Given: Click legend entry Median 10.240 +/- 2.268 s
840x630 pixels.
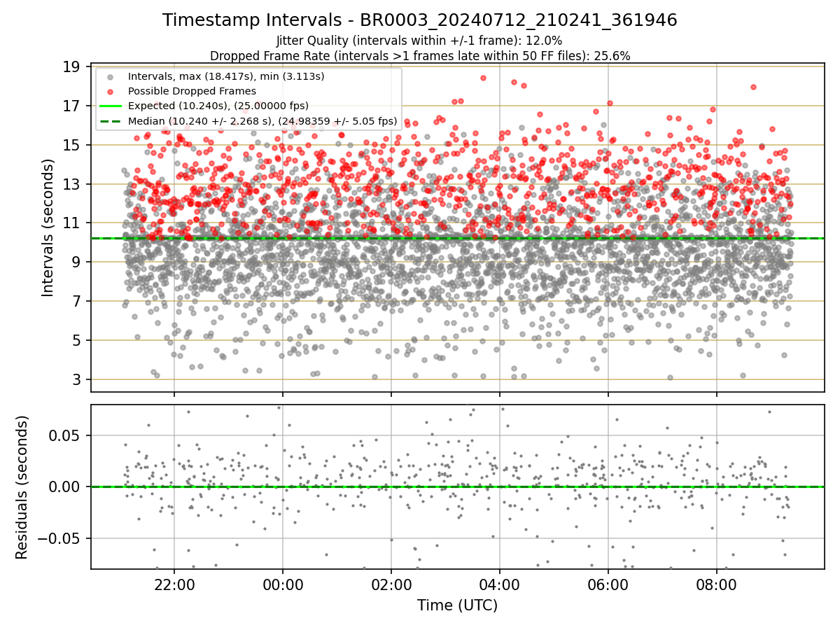Looking at the screenshot, I should [x=262, y=121].
